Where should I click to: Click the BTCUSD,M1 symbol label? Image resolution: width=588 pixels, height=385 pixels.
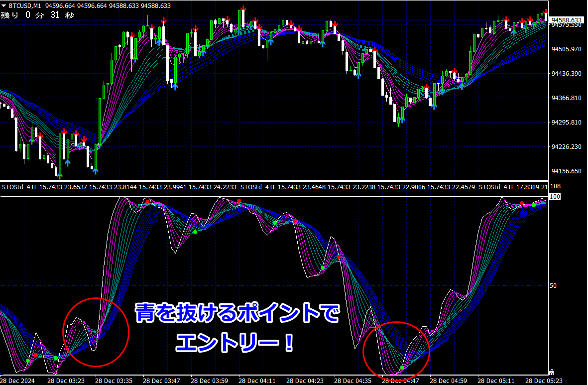[25, 5]
